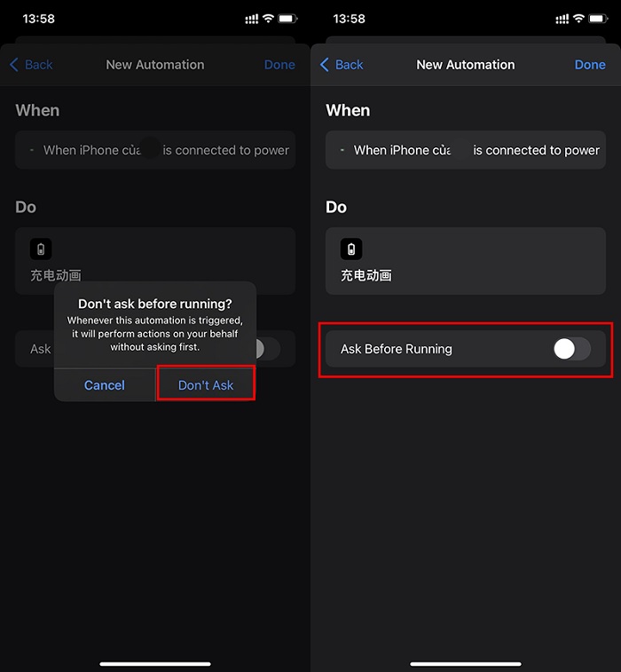Tap battery indicator in left status bar
621x672 pixels.
click(287, 19)
